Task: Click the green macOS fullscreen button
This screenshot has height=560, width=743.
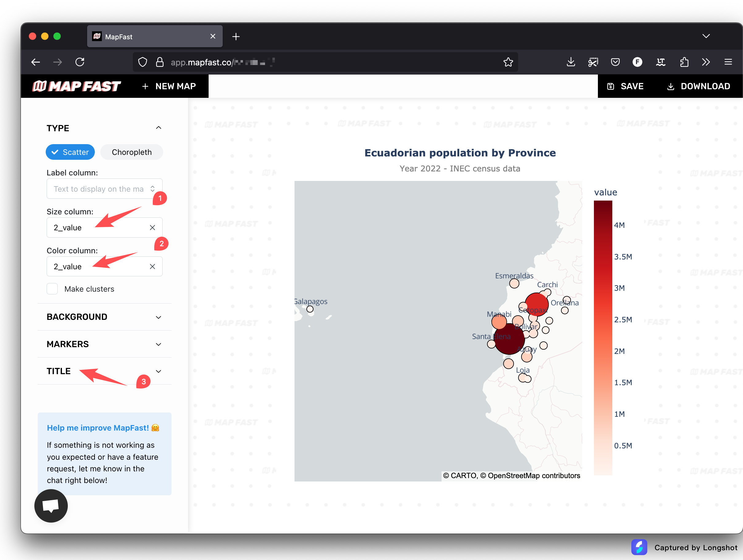Action: point(57,36)
